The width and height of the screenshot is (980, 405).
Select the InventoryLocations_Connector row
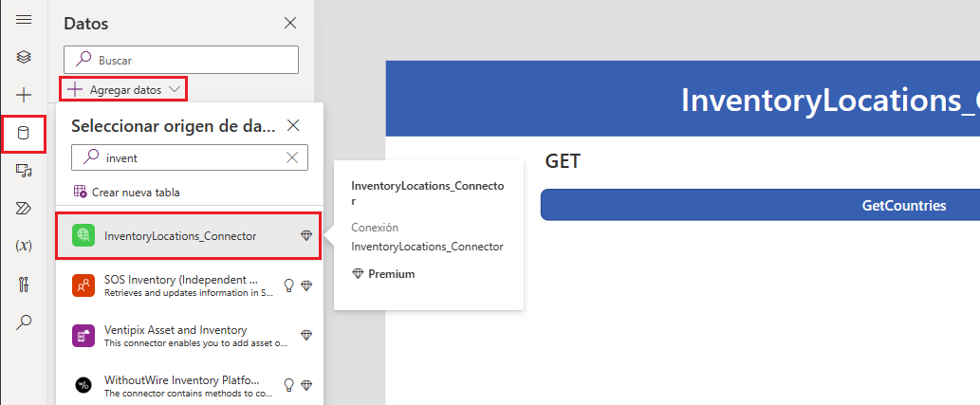[x=189, y=235]
